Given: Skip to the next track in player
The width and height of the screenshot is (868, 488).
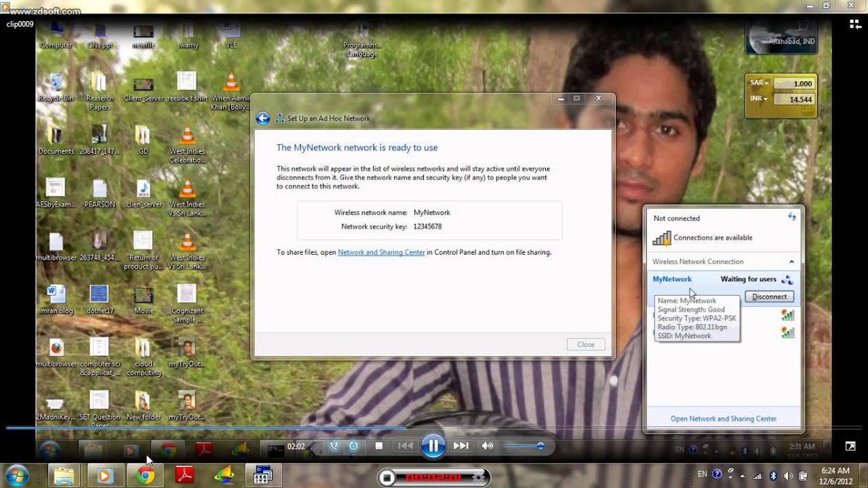Looking at the screenshot, I should pos(460,445).
